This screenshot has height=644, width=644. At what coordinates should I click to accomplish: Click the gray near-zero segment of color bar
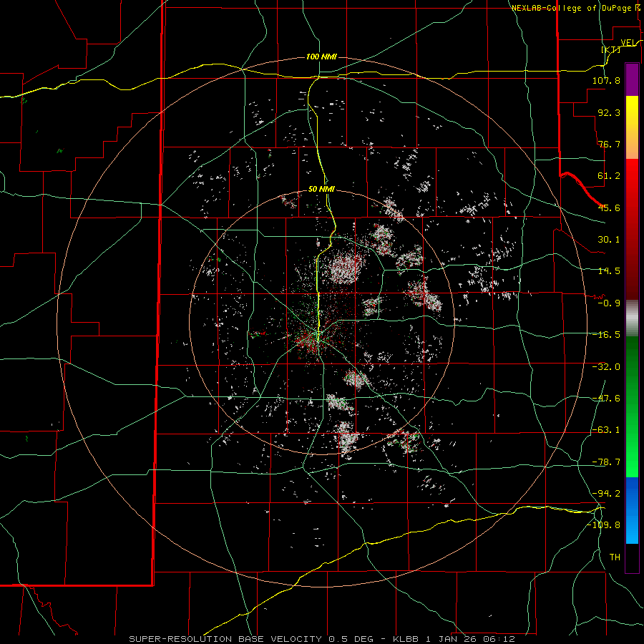pos(632,318)
